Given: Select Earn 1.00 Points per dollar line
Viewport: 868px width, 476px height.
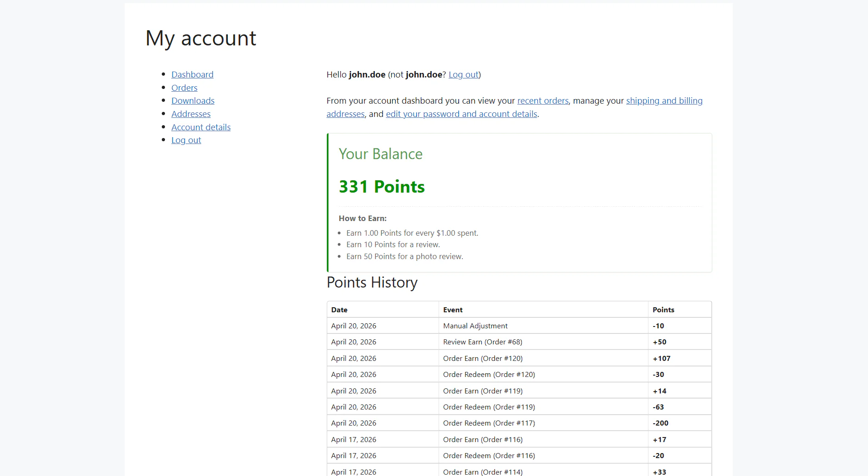Looking at the screenshot, I should [412, 233].
